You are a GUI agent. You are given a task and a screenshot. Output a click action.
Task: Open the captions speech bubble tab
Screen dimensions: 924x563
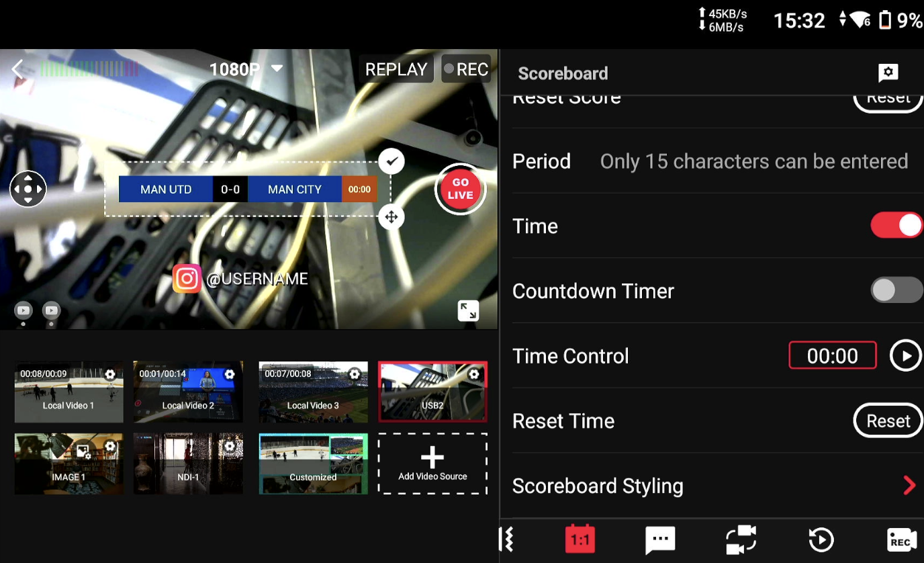[660, 539]
